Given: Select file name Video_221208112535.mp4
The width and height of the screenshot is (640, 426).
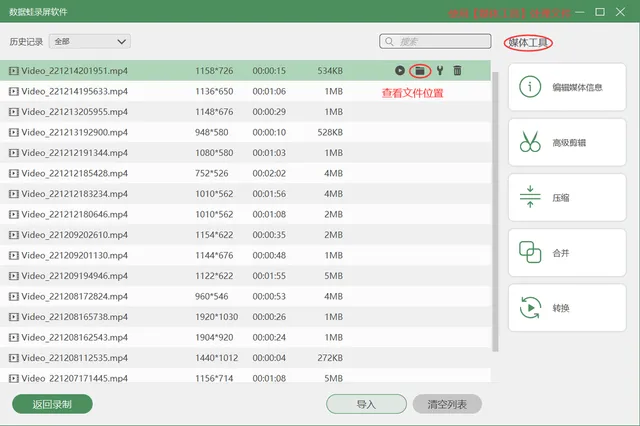Looking at the screenshot, I should pyautogui.click(x=74, y=358).
